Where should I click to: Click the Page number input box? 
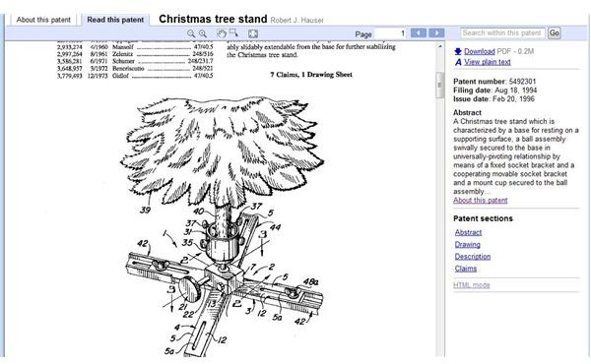(x=391, y=33)
